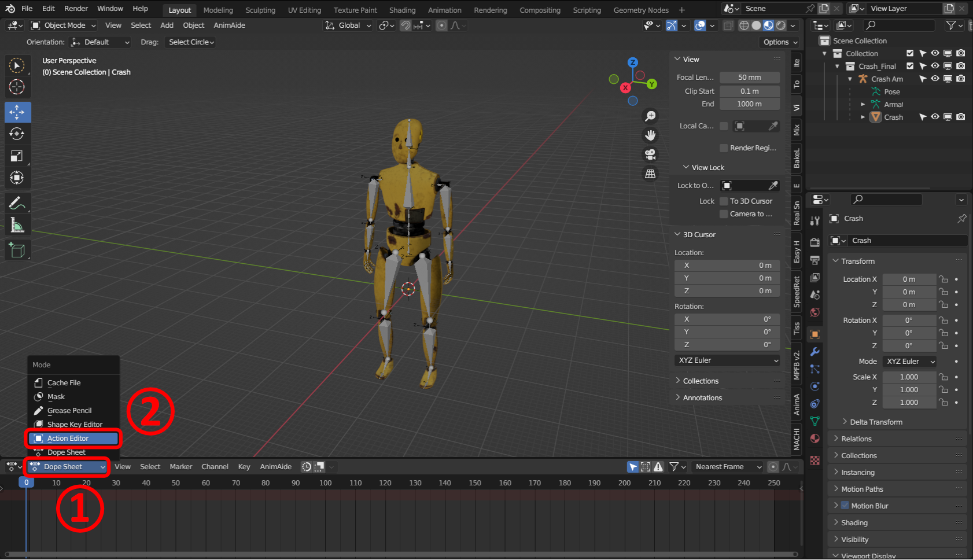Toggle camera view icon in viewport
Screen dimensions: 973x560
[650, 154]
